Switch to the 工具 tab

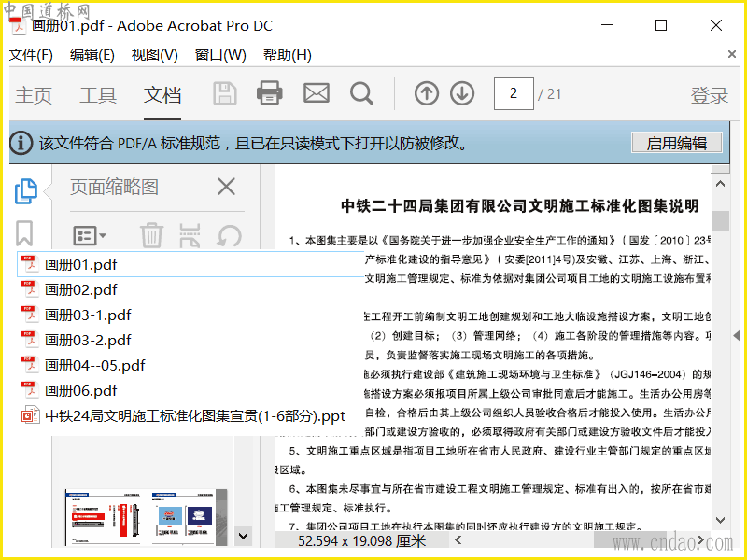tap(98, 95)
